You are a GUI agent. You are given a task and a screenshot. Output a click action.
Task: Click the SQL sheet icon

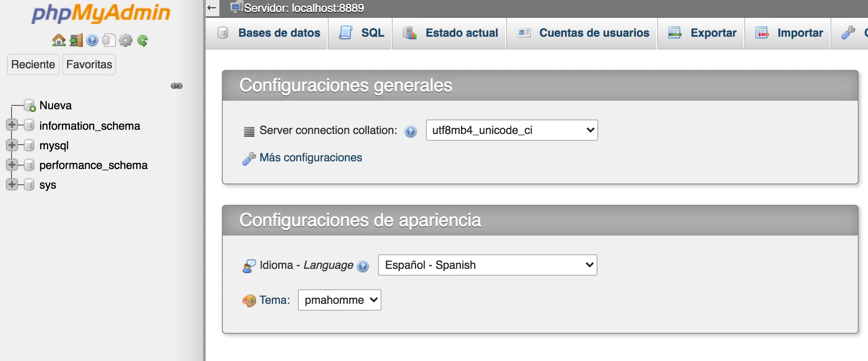click(346, 33)
